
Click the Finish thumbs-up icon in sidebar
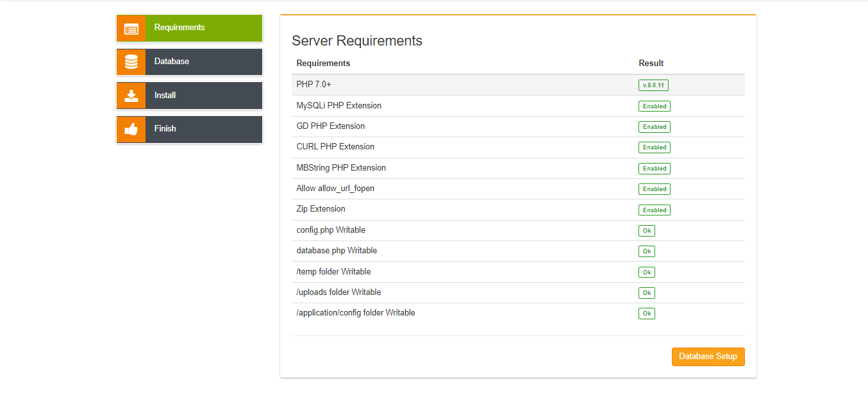[x=131, y=129]
